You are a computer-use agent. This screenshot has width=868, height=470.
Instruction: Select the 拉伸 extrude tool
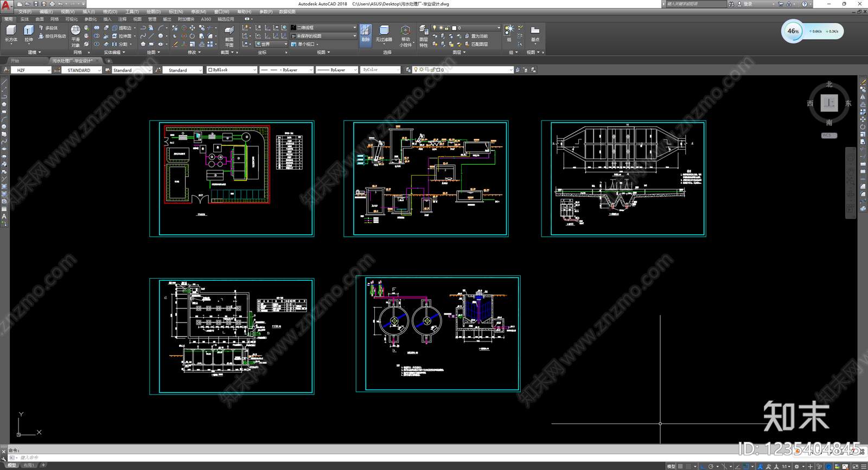pyautogui.click(x=29, y=33)
